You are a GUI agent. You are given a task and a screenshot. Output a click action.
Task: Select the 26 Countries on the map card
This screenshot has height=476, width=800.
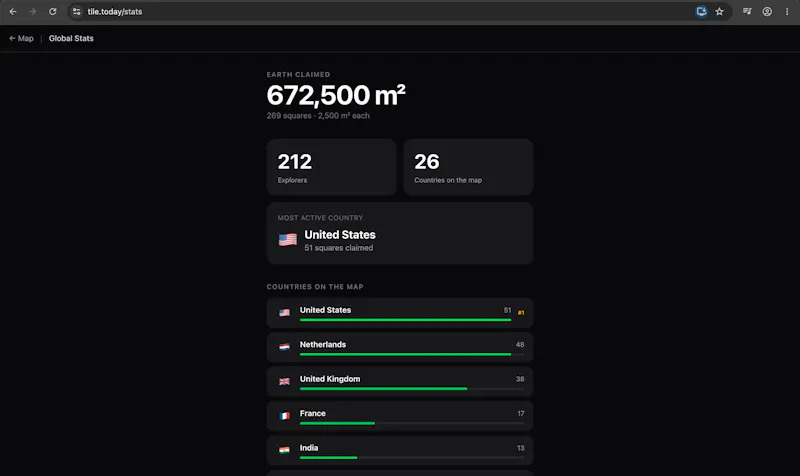[x=468, y=167]
